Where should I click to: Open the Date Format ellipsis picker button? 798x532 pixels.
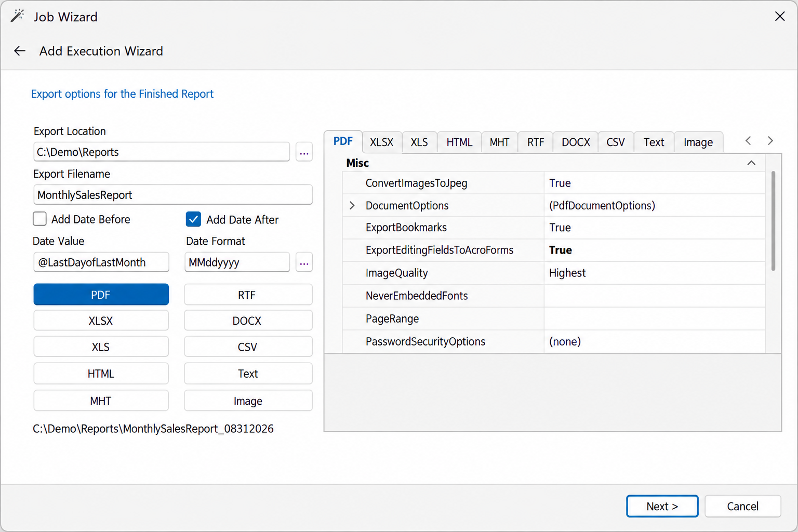(304, 262)
